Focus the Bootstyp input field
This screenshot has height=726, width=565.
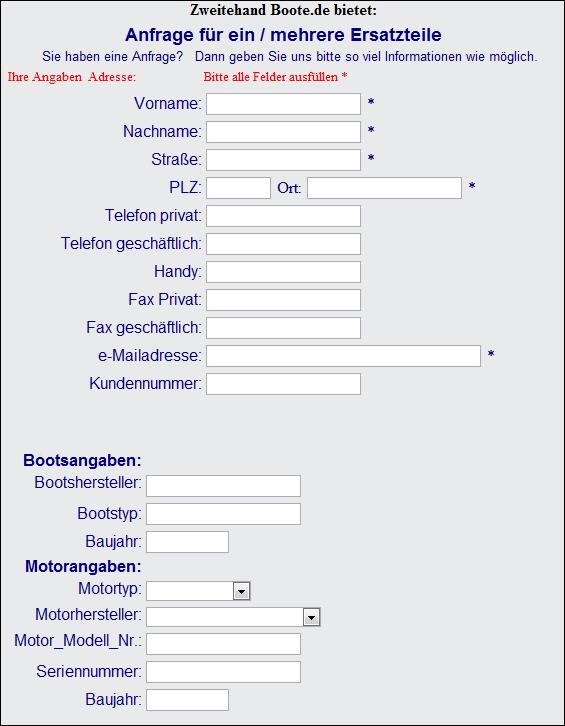tap(223, 514)
